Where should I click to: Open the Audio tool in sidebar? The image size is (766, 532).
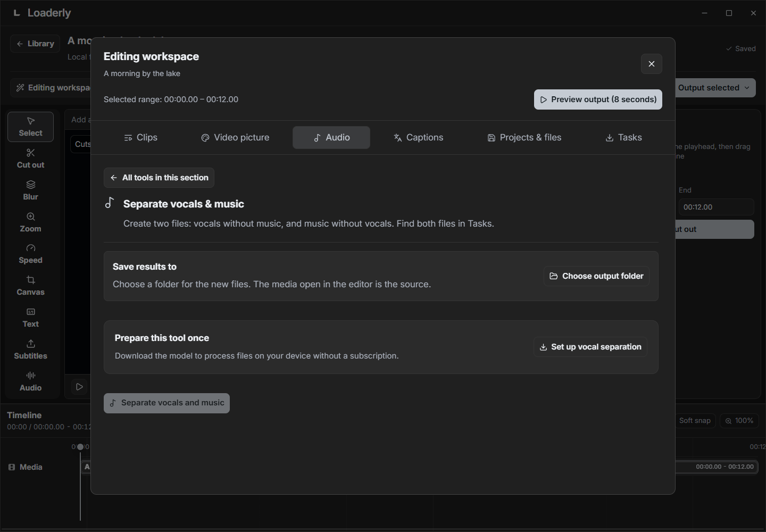[30, 381]
